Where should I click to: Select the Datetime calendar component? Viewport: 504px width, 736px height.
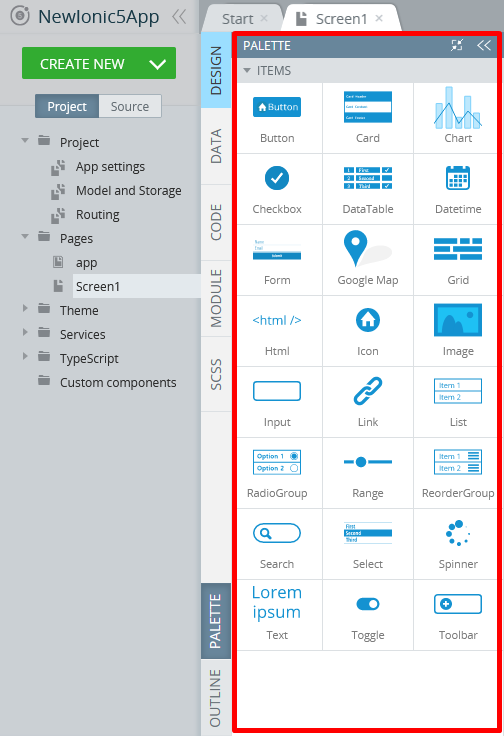point(458,189)
